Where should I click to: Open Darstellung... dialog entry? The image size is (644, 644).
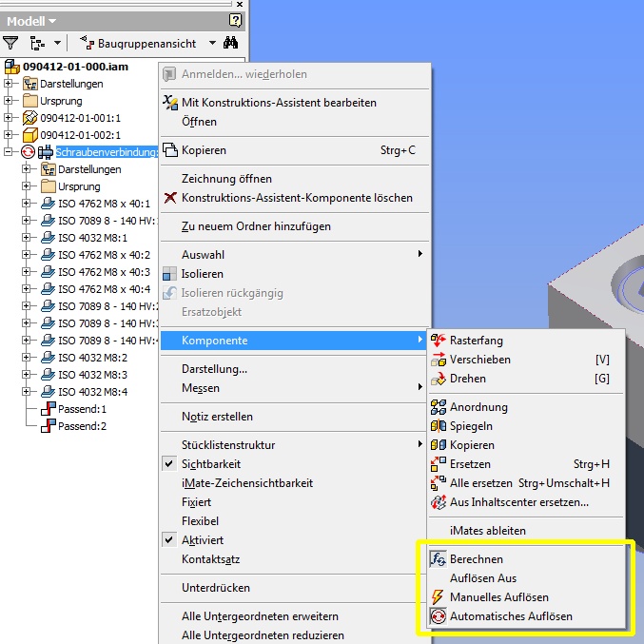(214, 369)
